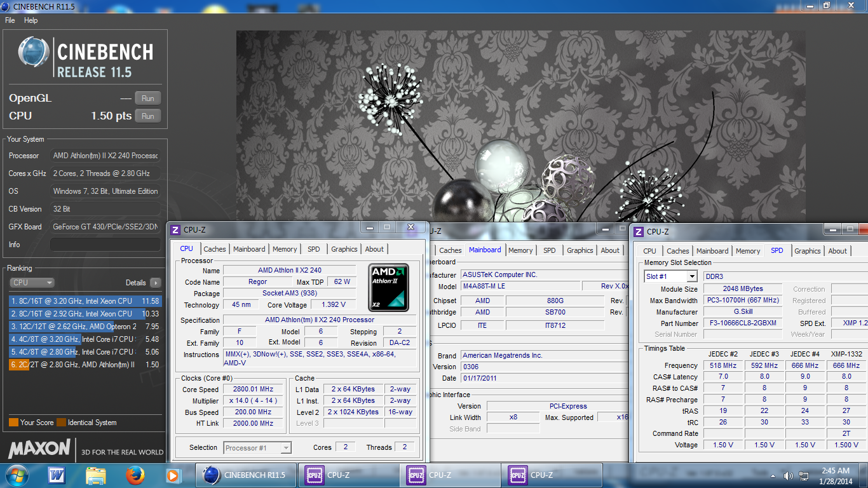Click the Details label in Ranking panel

(x=136, y=283)
